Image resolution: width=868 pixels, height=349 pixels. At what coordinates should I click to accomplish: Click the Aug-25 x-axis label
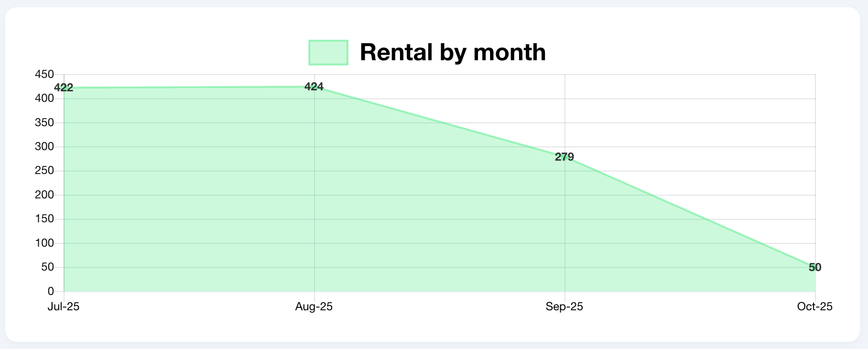[x=314, y=307]
